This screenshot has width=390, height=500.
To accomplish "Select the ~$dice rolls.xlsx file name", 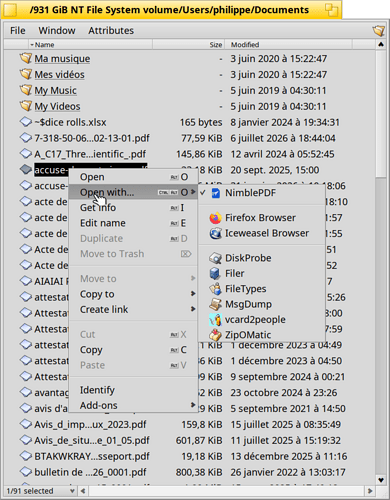I will point(70,122).
